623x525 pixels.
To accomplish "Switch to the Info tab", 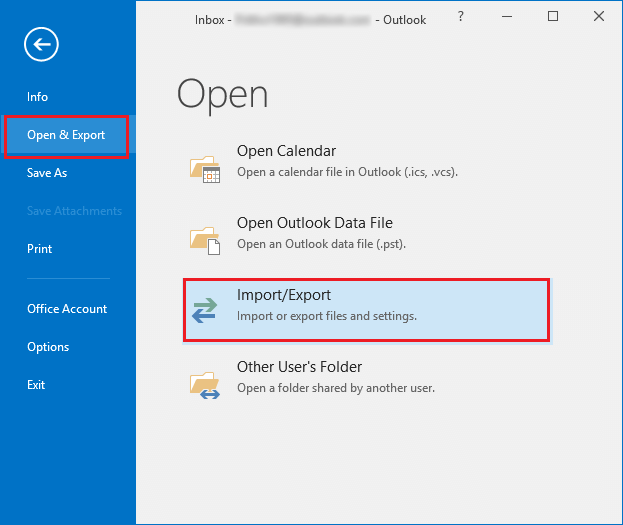I will tap(38, 97).
